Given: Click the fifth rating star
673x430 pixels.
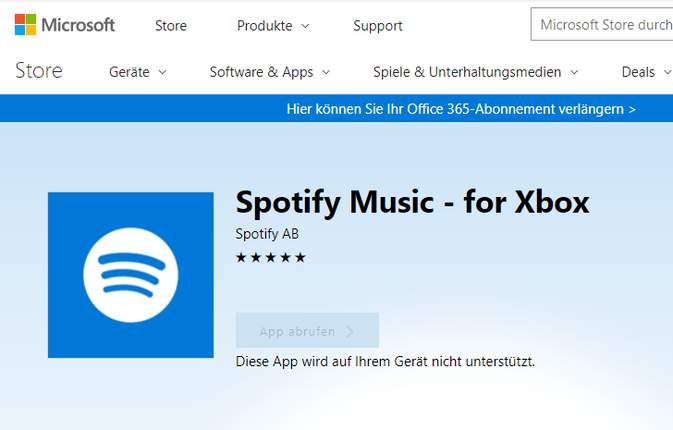Looking at the screenshot, I should [x=300, y=257].
